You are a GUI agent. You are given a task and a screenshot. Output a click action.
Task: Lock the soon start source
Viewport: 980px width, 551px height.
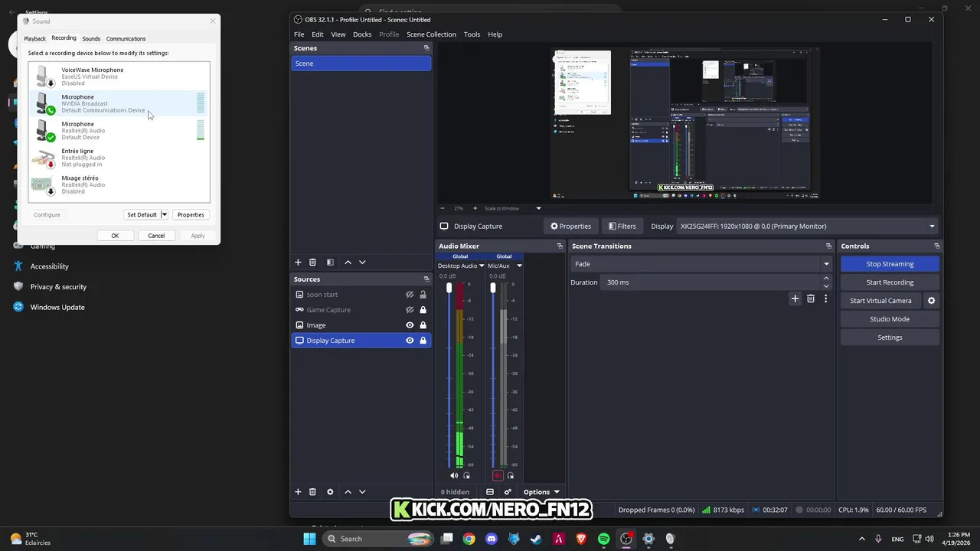click(423, 295)
